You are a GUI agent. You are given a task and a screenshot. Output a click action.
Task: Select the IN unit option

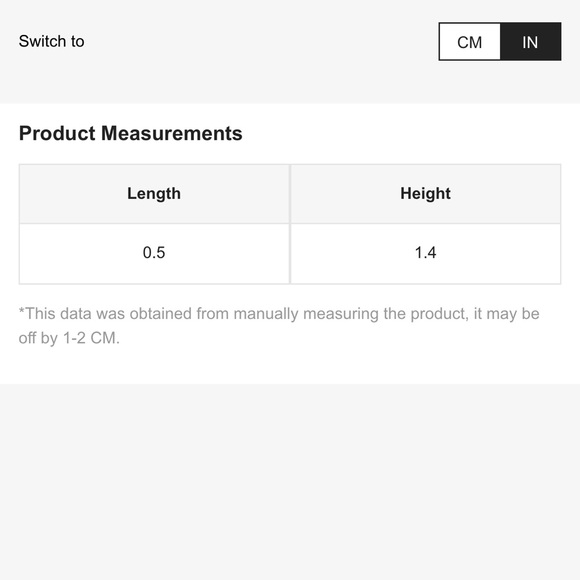pyautogui.click(x=531, y=41)
